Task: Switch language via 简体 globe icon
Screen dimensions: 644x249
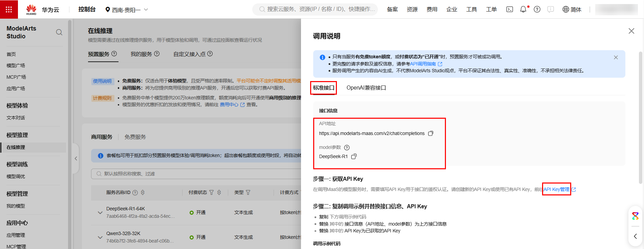Action: coord(572,9)
